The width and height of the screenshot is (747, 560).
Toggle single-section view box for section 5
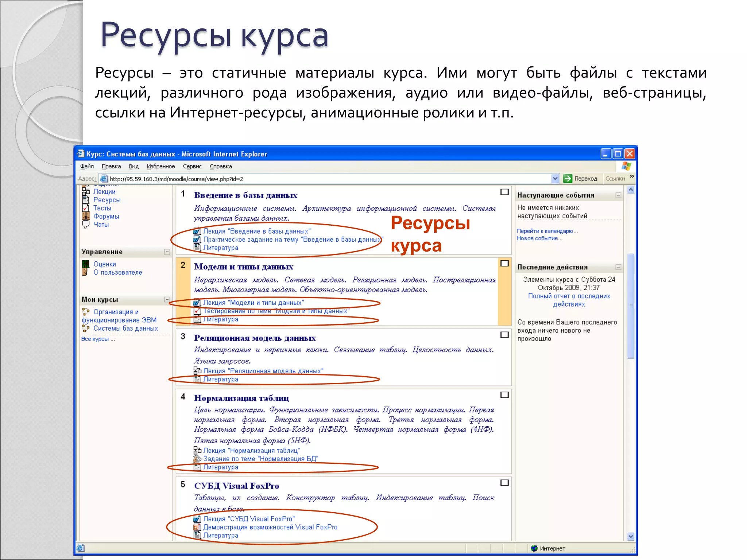pyautogui.click(x=504, y=483)
